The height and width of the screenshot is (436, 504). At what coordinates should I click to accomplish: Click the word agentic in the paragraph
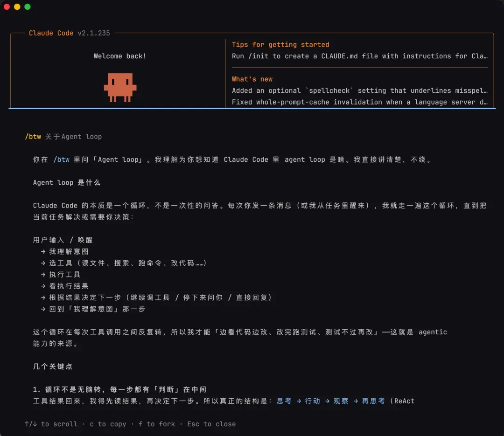(x=433, y=332)
